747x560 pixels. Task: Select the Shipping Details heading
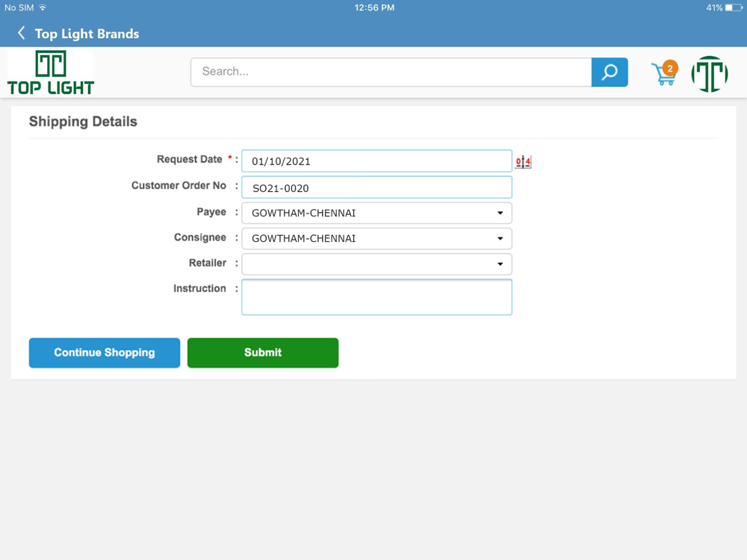83,122
